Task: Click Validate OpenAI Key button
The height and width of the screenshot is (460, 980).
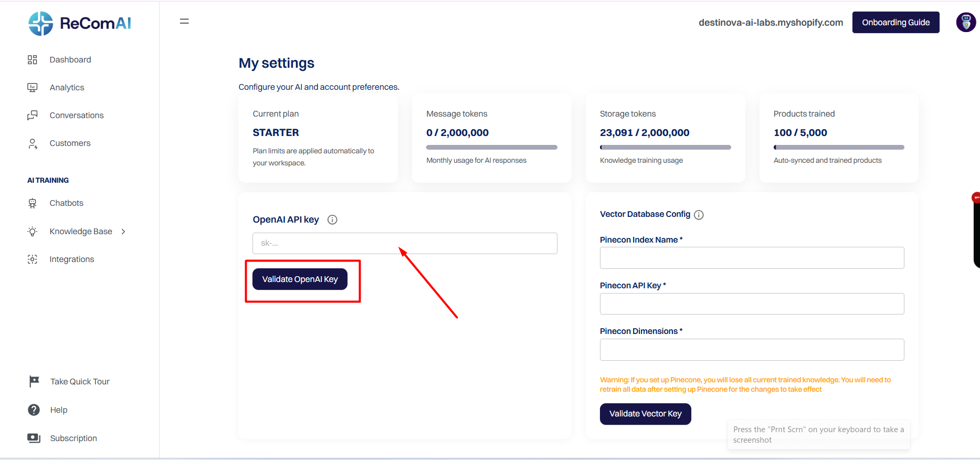Action: [x=300, y=279]
